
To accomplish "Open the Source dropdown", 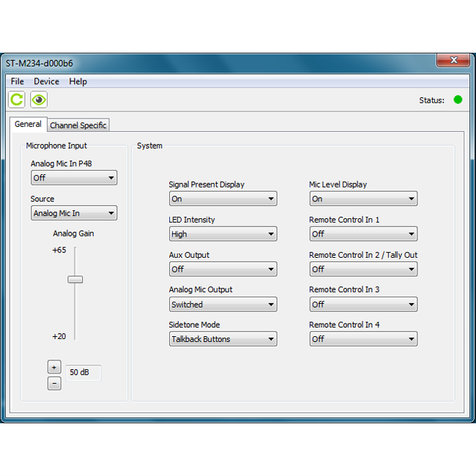I will click(74, 213).
